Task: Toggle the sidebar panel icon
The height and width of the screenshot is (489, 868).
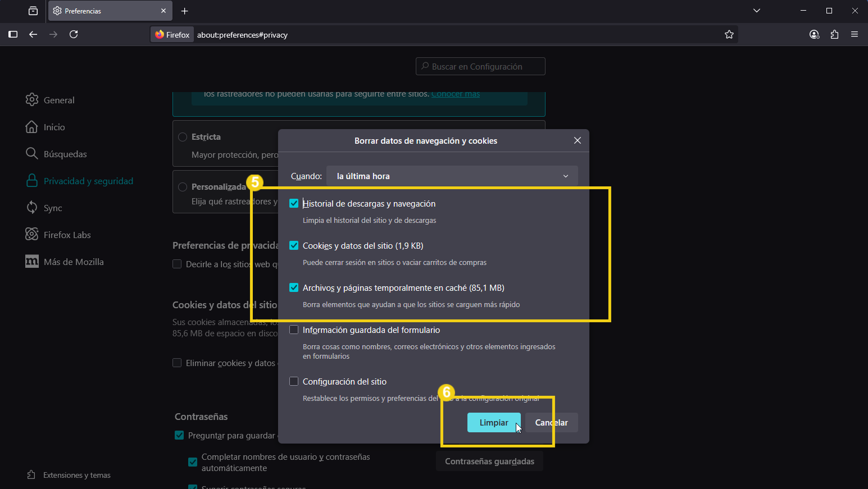Action: 13,34
